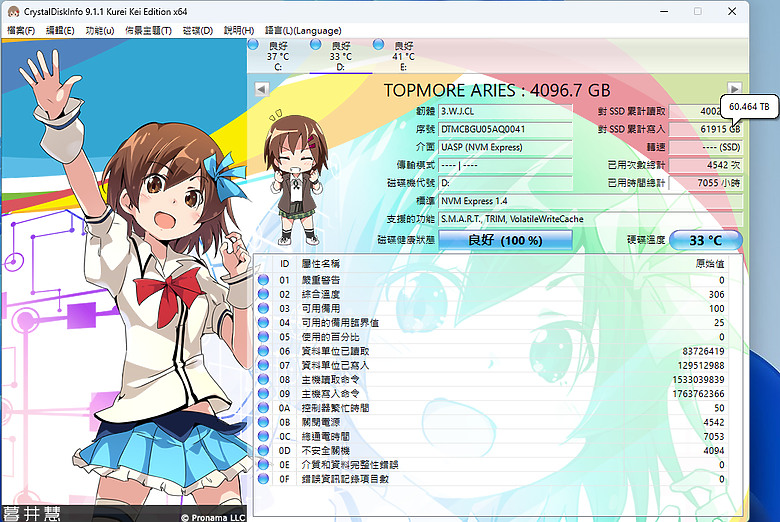Select the C: drive tab at 37 °C
This screenshot has height=522, width=780.
click(x=278, y=56)
